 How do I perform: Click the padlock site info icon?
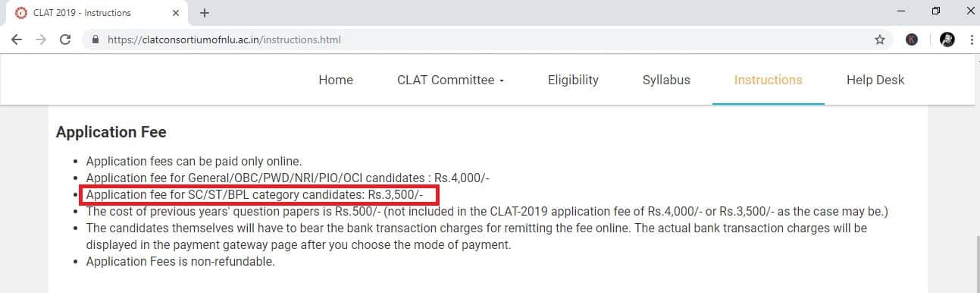point(95,39)
